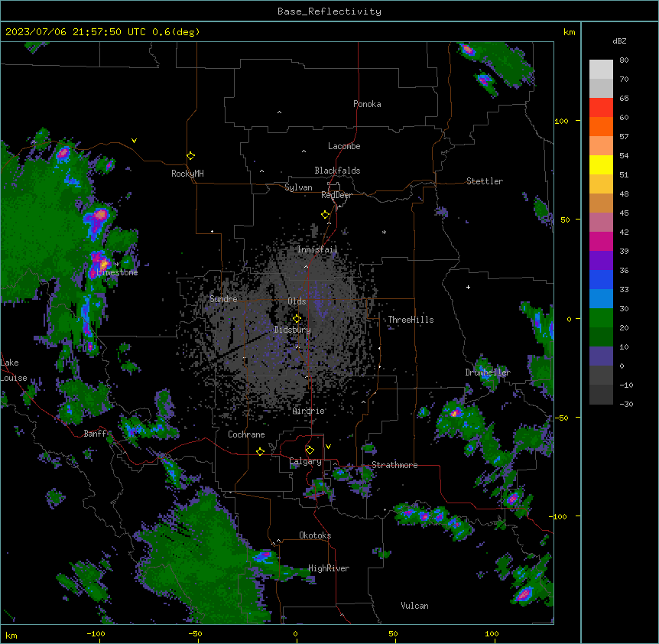Viewport: 659px width, 644px height.
Task: Click the Sylvan label
Action: click(298, 187)
